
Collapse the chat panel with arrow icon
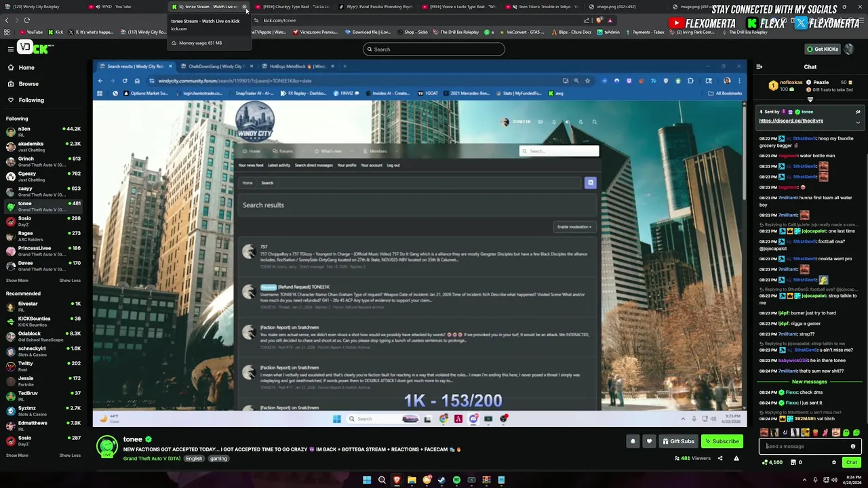click(x=759, y=67)
